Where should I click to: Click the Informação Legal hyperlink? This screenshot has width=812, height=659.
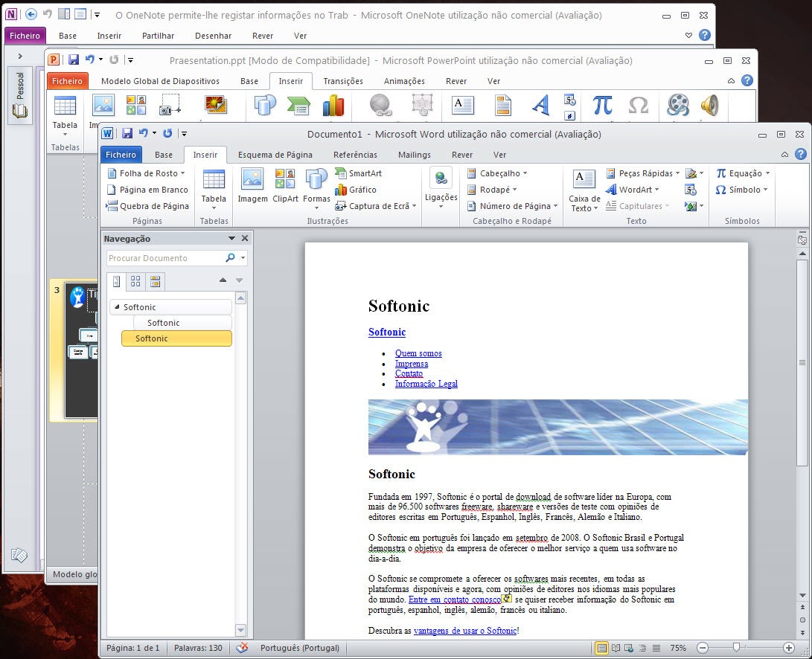pos(426,384)
